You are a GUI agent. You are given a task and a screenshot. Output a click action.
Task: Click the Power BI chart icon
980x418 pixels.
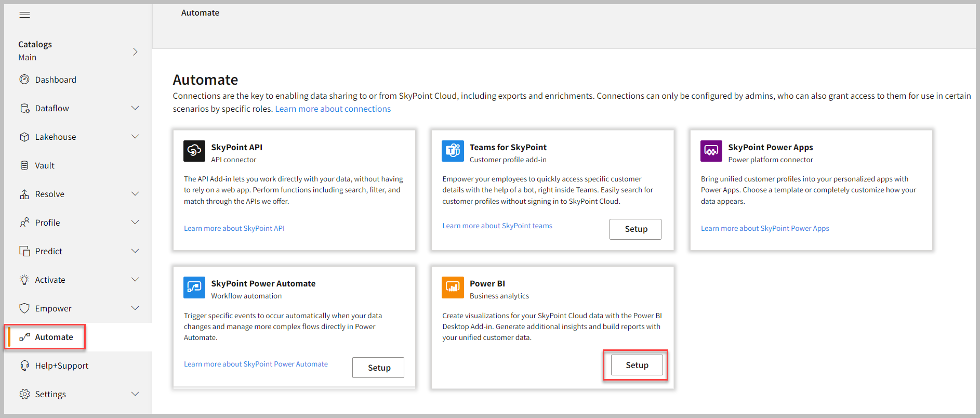[453, 287]
